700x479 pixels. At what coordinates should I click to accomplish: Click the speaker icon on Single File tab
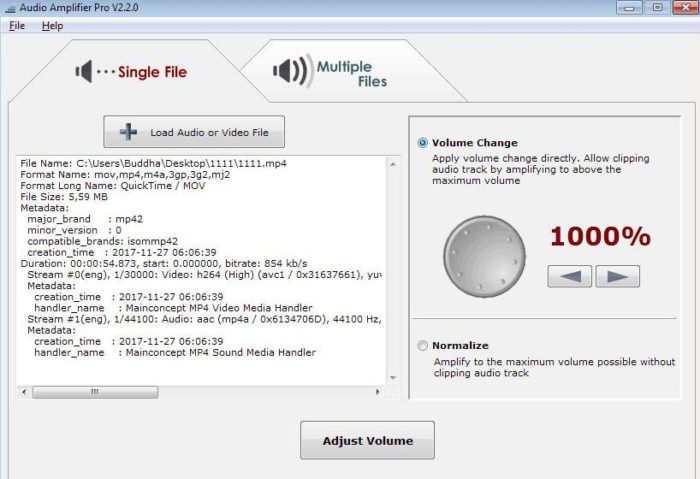[85, 72]
